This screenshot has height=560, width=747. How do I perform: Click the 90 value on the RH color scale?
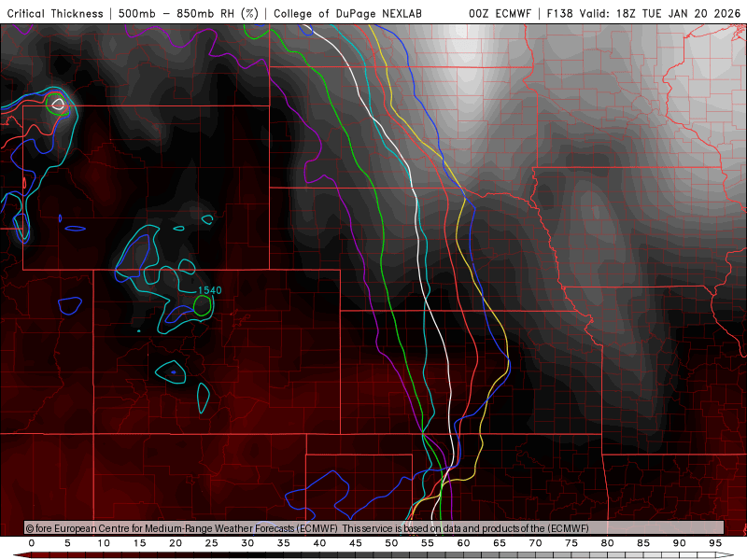click(680, 543)
